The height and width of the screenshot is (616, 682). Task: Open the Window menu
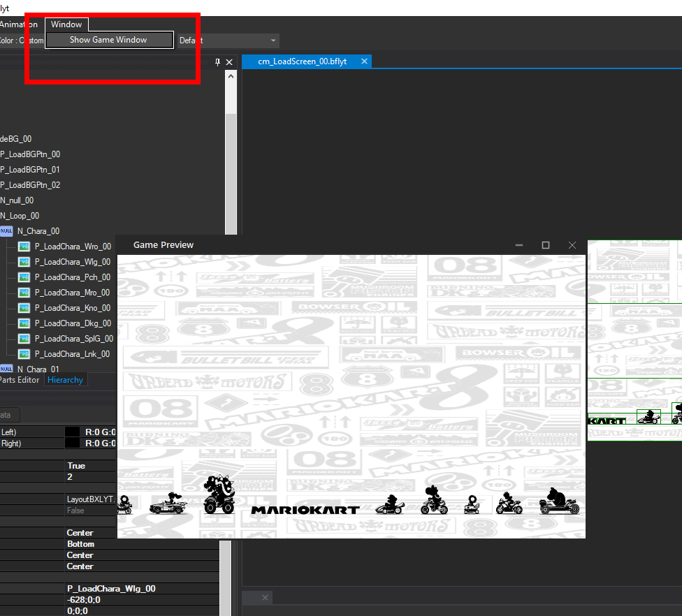[x=66, y=24]
